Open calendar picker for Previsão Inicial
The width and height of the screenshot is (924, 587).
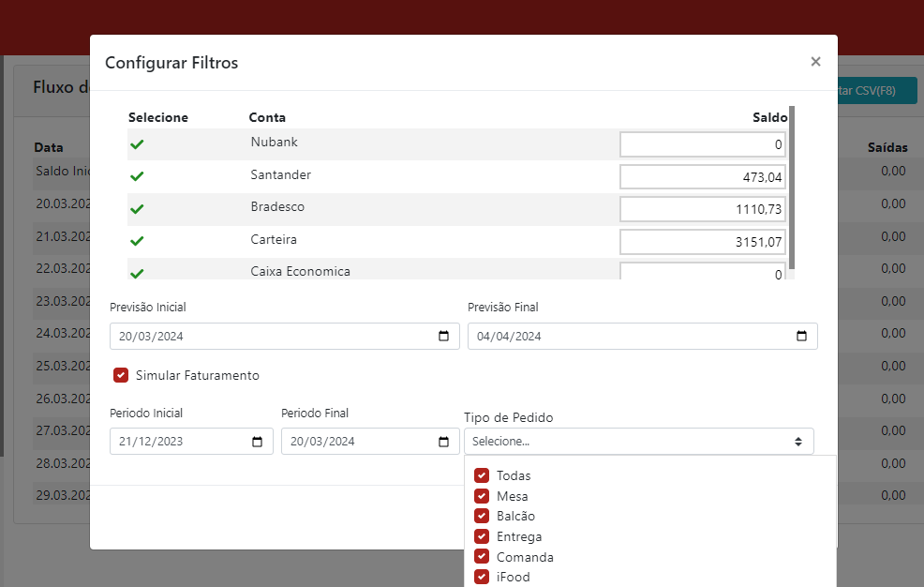click(444, 337)
